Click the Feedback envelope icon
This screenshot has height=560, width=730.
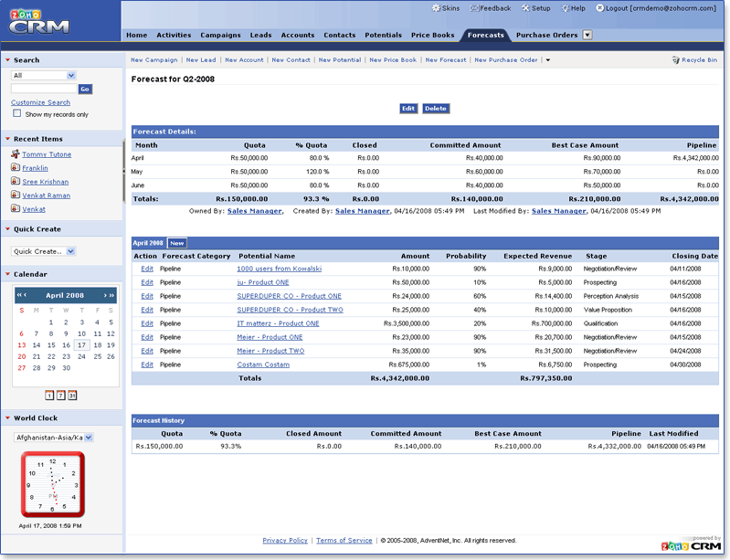[x=473, y=8]
